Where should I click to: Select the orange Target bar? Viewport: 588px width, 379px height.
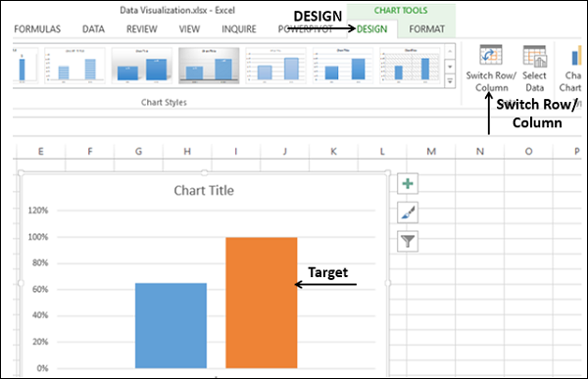point(262,303)
